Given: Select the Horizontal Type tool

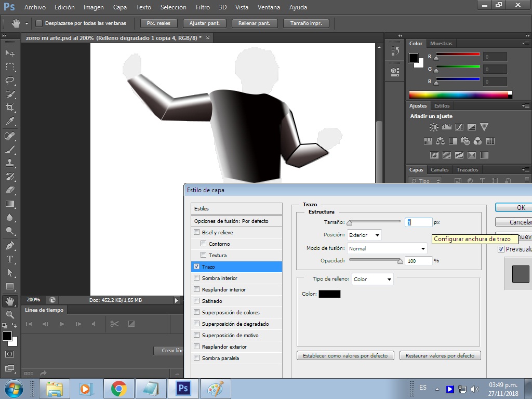Looking at the screenshot, I should tap(10, 259).
